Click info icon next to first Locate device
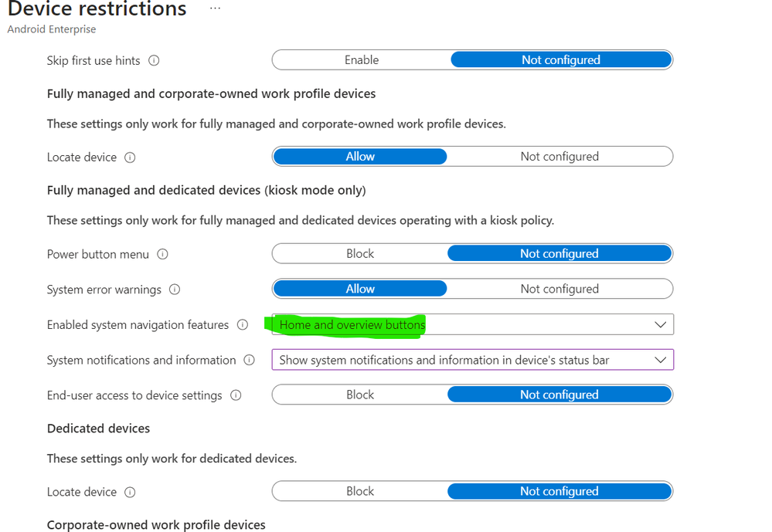 130,158
